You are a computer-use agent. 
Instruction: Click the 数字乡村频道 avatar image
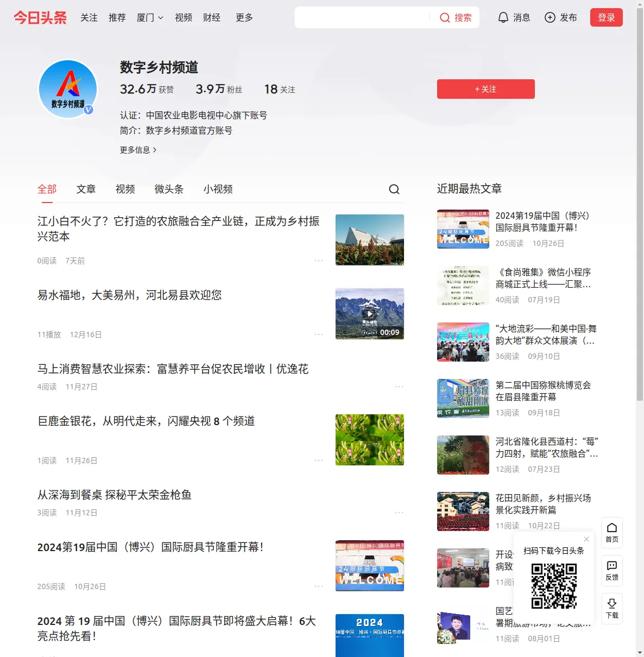point(68,89)
